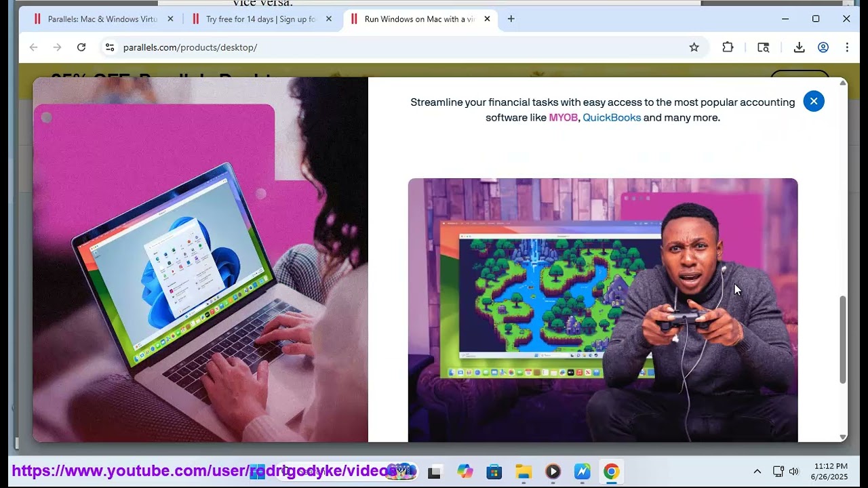The width and height of the screenshot is (868, 488).
Task: Go back to the previous page
Action: coord(34,47)
